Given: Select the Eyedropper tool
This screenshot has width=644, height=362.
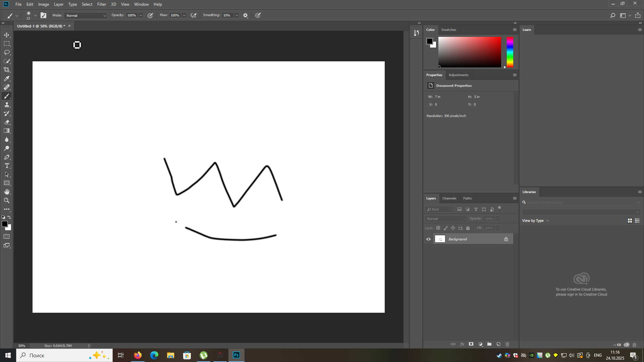Looking at the screenshot, I should (7, 78).
